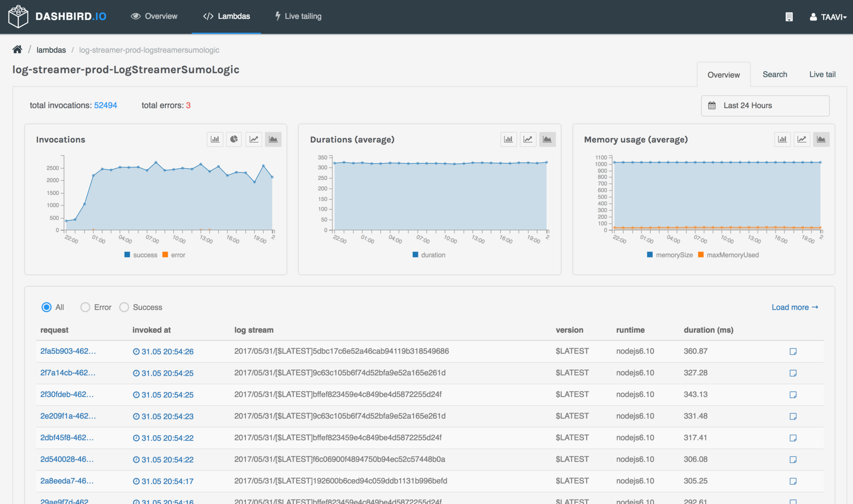
Task: Switch Durations chart to bar view
Action: point(508,139)
